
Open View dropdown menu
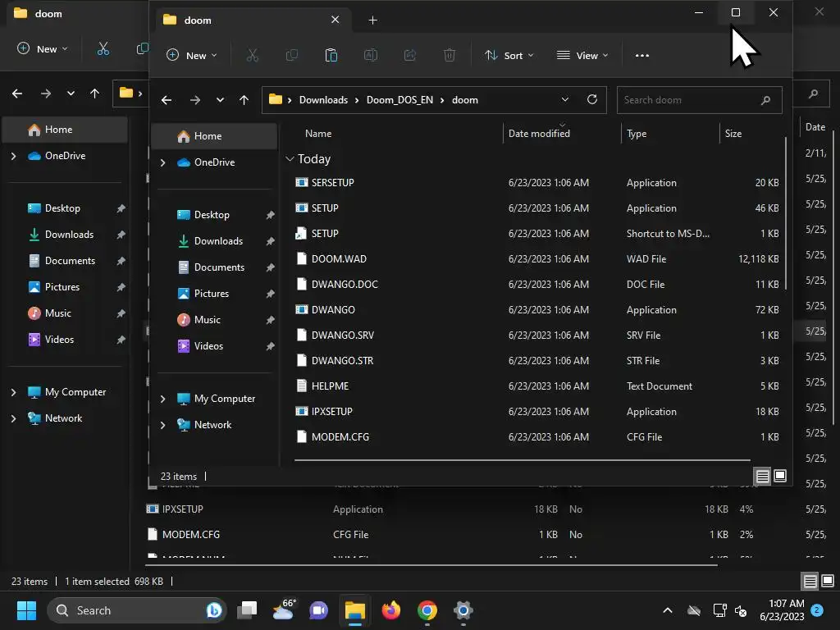pos(582,55)
